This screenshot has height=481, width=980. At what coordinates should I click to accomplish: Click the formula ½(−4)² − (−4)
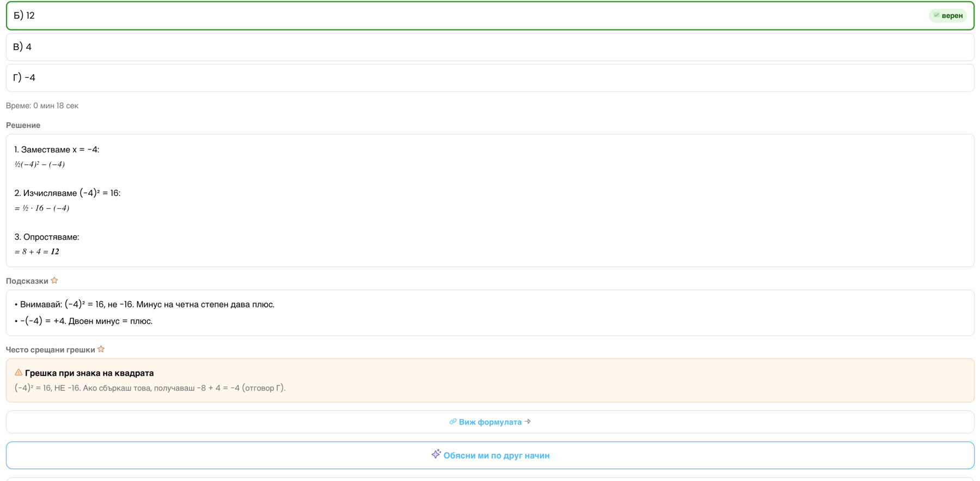tap(40, 164)
